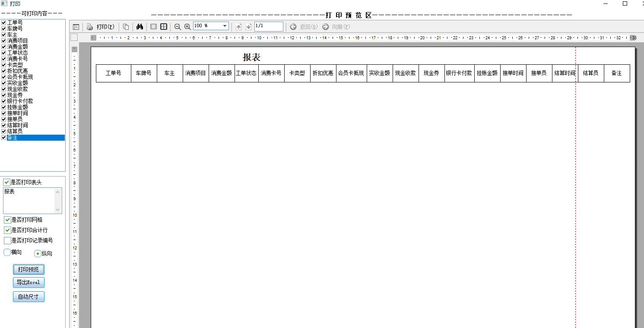
Task: Uncheck the 实收金额 column checkbox
Action: (x=4, y=83)
